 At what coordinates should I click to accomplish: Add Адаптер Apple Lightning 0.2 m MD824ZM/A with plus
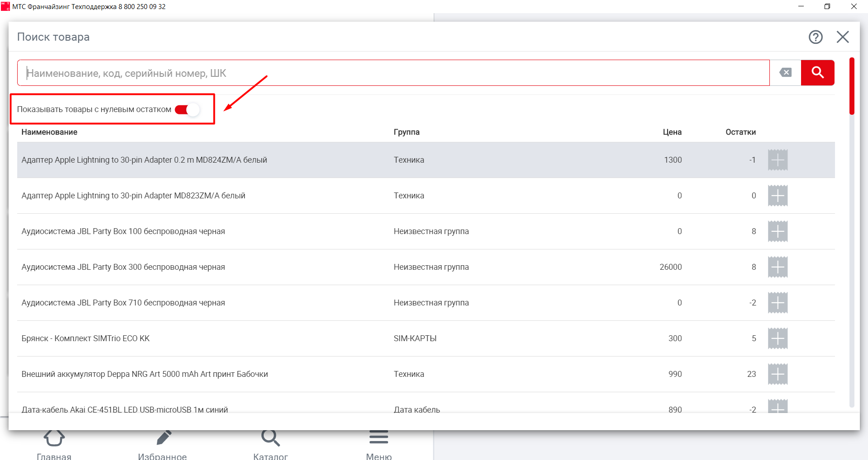(x=778, y=160)
